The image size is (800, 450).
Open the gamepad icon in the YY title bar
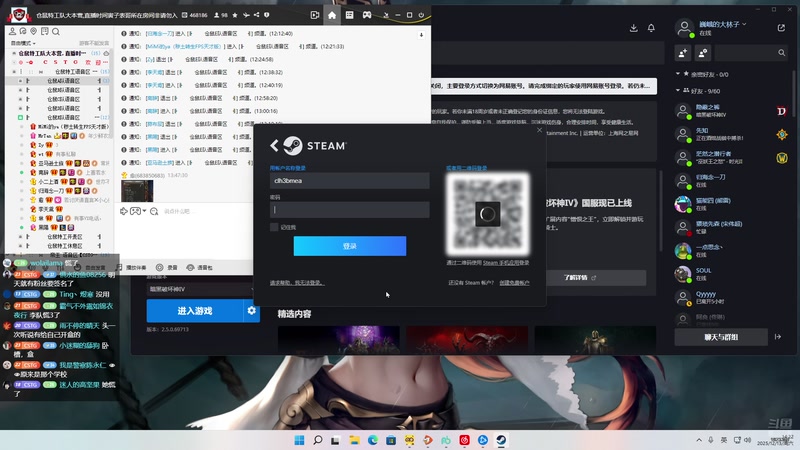(x=367, y=15)
